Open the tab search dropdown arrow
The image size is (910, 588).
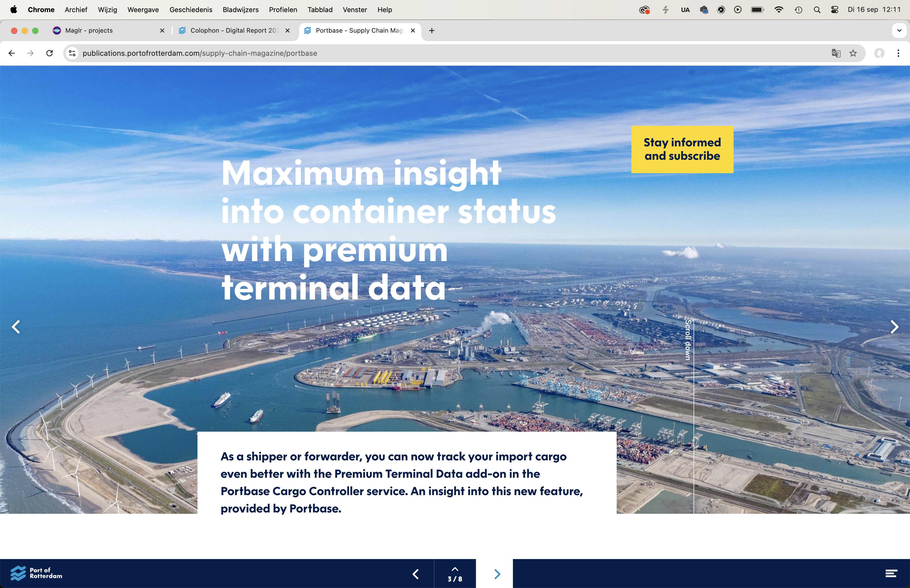pyautogui.click(x=899, y=31)
